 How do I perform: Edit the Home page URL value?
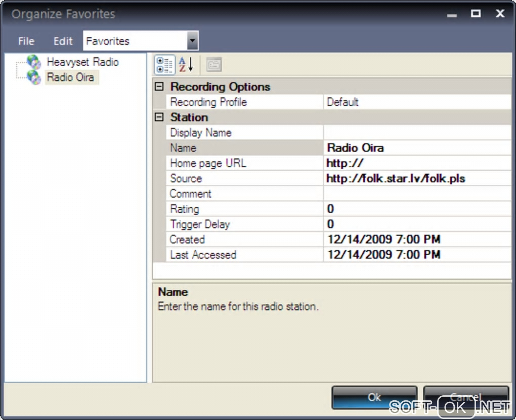(x=417, y=163)
